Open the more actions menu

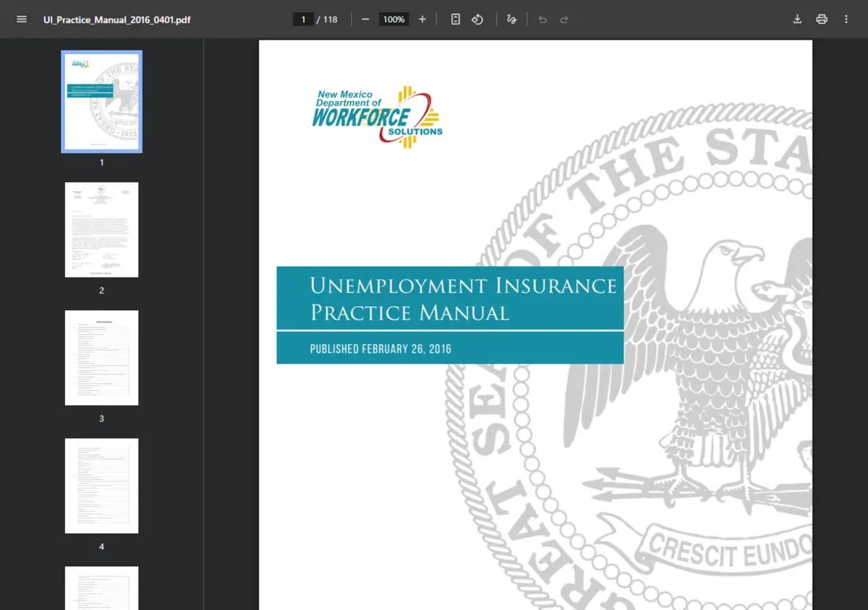click(x=846, y=20)
